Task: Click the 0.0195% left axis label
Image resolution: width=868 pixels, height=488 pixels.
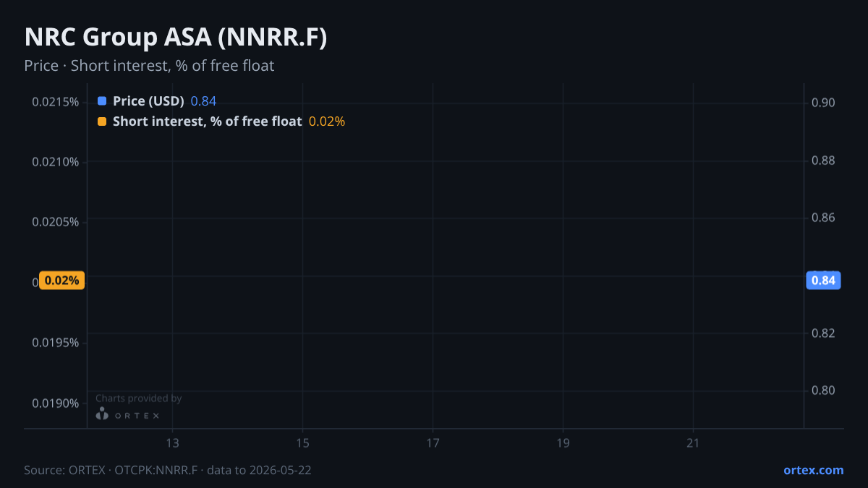Action: [56, 342]
